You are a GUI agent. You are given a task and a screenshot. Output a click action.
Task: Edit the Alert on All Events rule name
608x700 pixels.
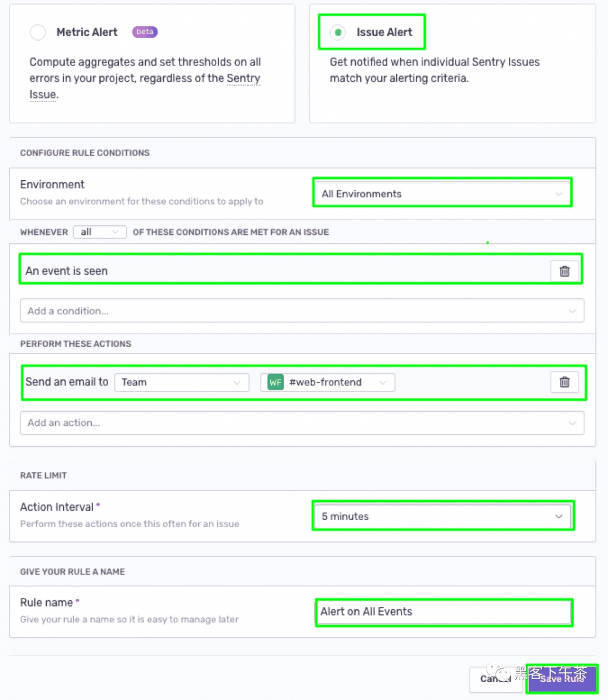coord(444,612)
